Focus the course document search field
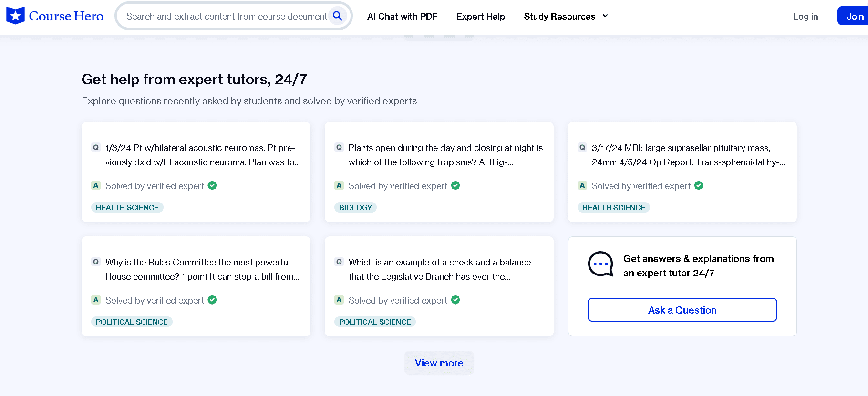This screenshot has width=868, height=396. (227, 16)
